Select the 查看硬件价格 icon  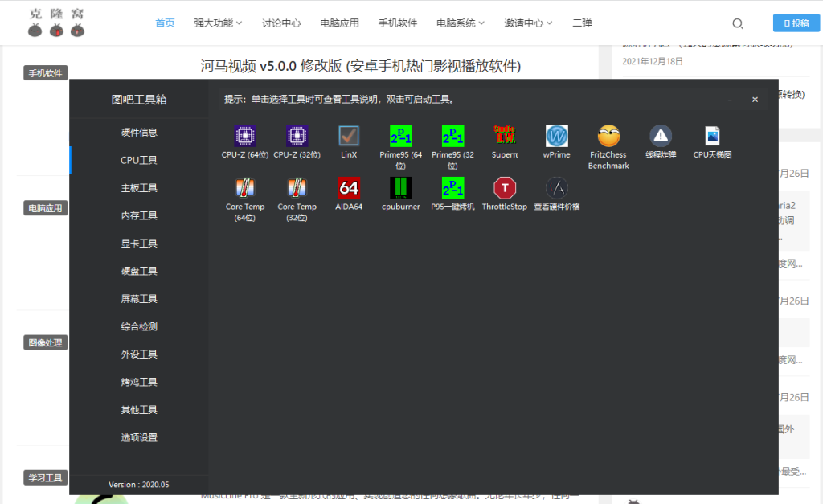pyautogui.click(x=556, y=188)
